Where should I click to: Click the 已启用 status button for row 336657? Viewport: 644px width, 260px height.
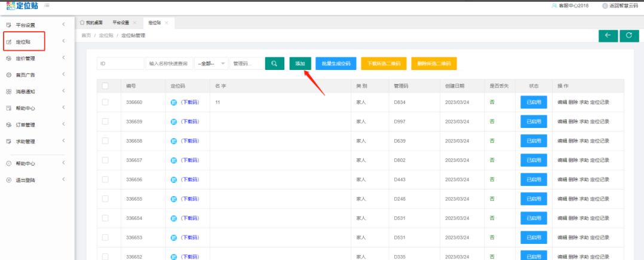pyautogui.click(x=533, y=160)
